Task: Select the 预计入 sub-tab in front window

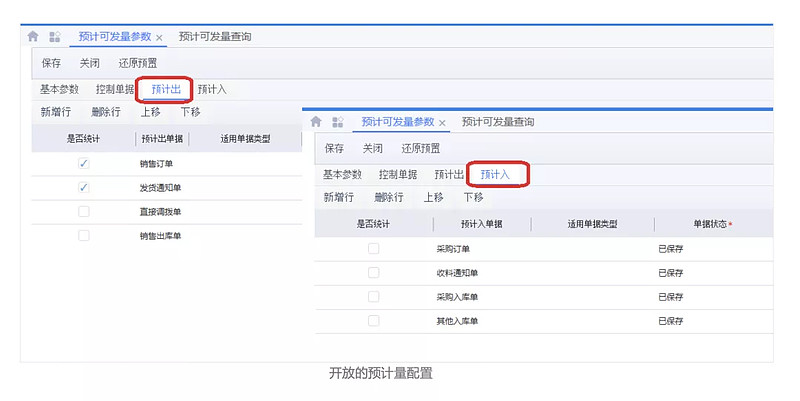Action: click(x=495, y=174)
